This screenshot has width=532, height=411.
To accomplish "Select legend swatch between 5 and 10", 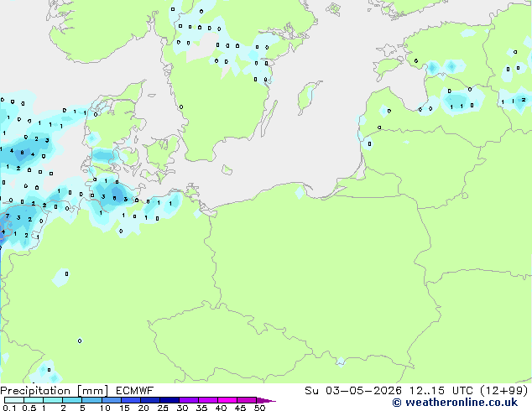I will point(91,400).
